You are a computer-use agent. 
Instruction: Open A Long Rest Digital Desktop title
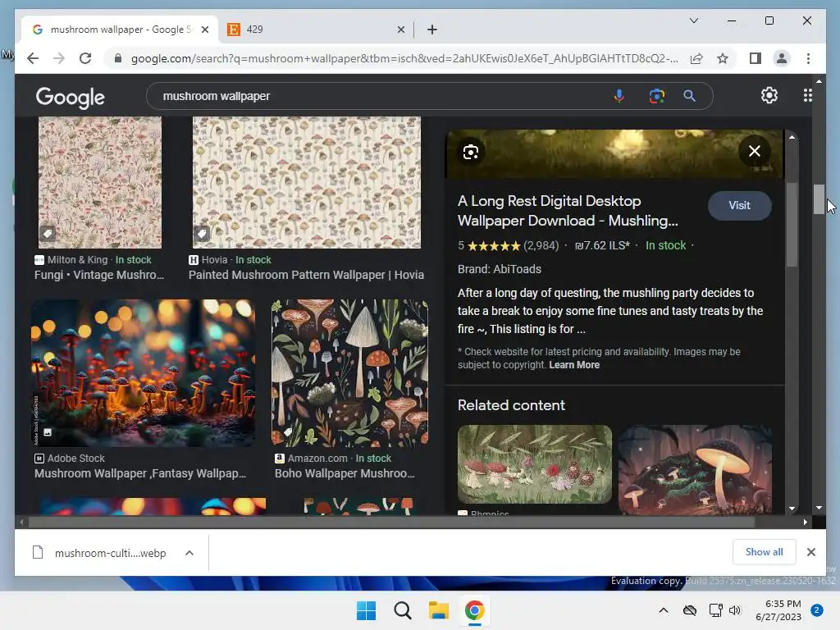coord(568,211)
